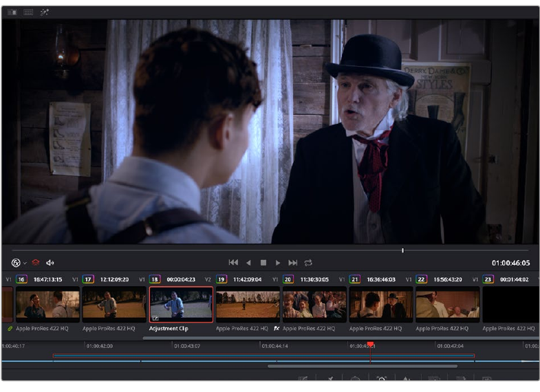Select clip number badge 20
Image resolution: width=540 pixels, height=392 pixels.
[x=288, y=279]
